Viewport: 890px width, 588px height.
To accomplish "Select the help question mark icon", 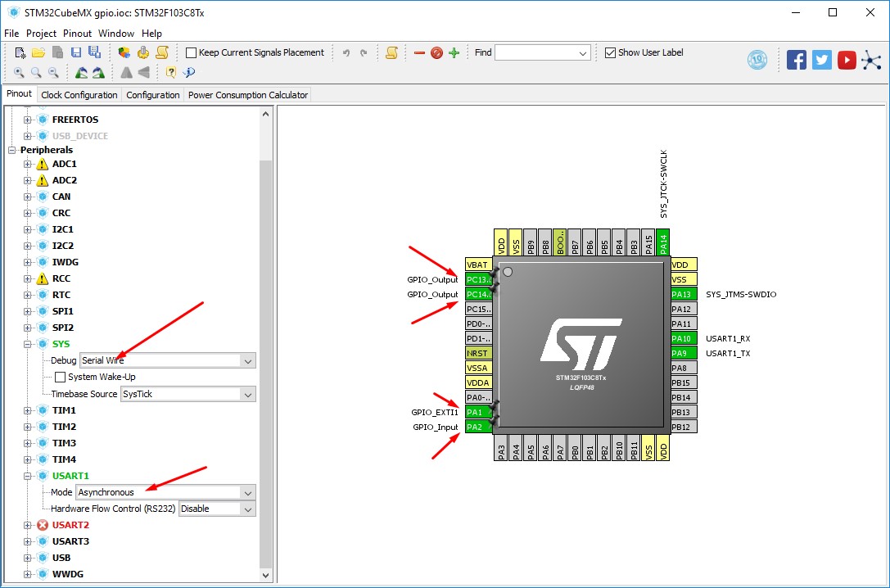I will point(169,72).
